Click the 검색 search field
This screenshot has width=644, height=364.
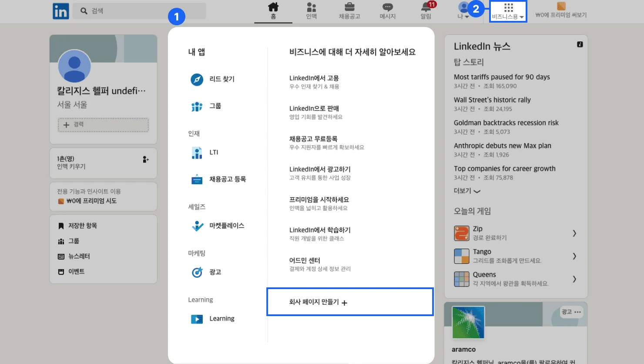(139, 11)
